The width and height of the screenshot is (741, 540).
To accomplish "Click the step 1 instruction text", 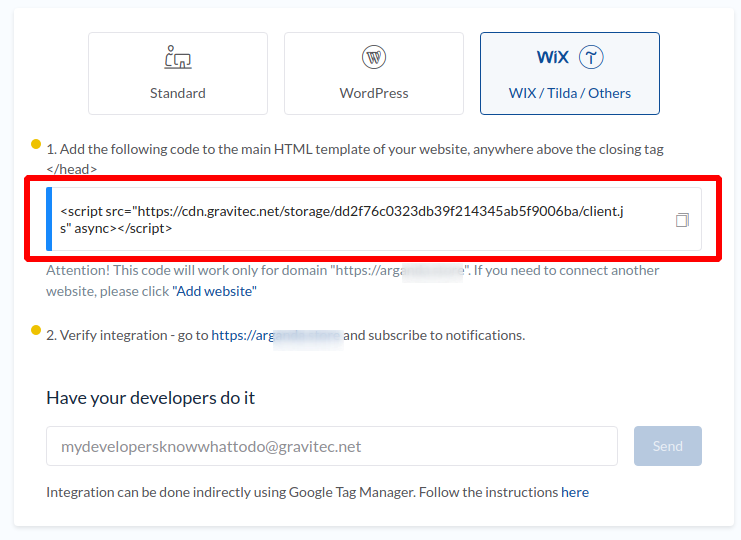I will click(354, 159).
